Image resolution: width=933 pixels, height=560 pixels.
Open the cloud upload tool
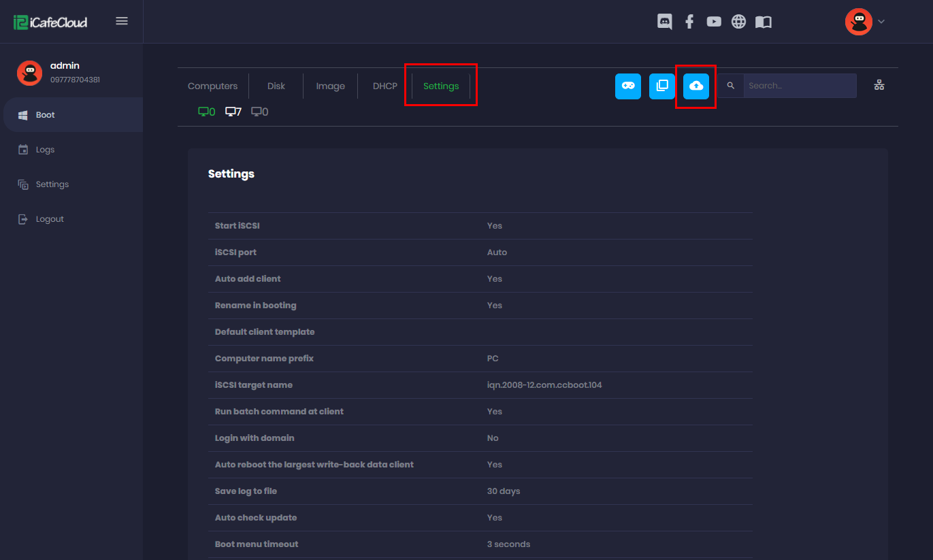click(x=695, y=86)
